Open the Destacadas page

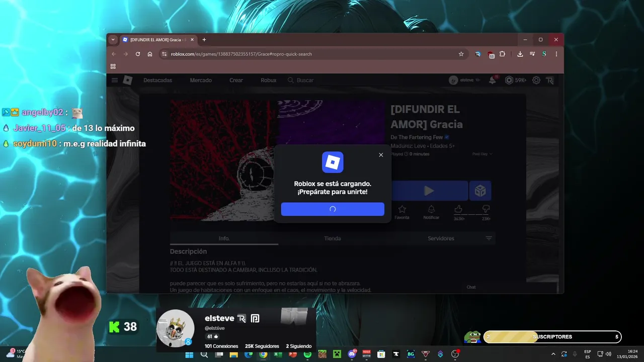click(157, 80)
